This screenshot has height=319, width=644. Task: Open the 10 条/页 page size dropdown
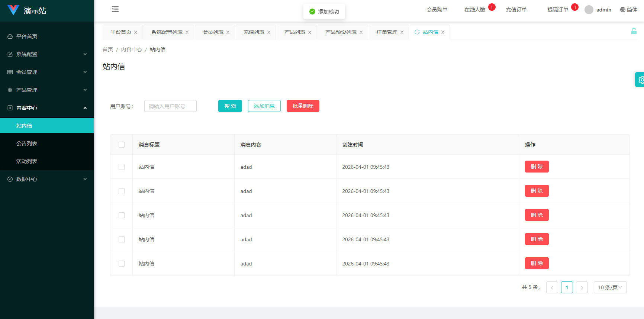pos(610,287)
